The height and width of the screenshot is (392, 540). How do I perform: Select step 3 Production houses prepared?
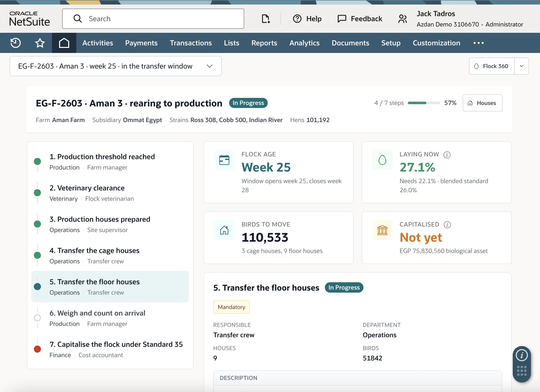coord(110,224)
